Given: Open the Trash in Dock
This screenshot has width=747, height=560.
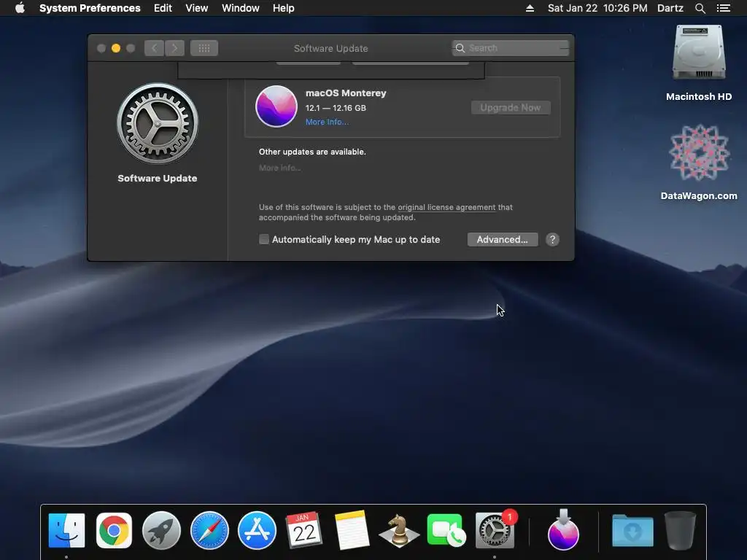Looking at the screenshot, I should click(680, 530).
